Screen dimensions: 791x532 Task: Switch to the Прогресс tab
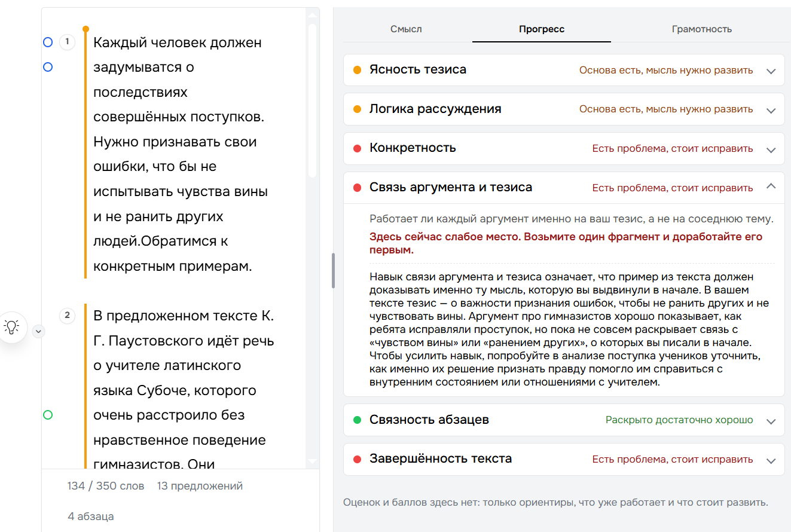pos(542,29)
